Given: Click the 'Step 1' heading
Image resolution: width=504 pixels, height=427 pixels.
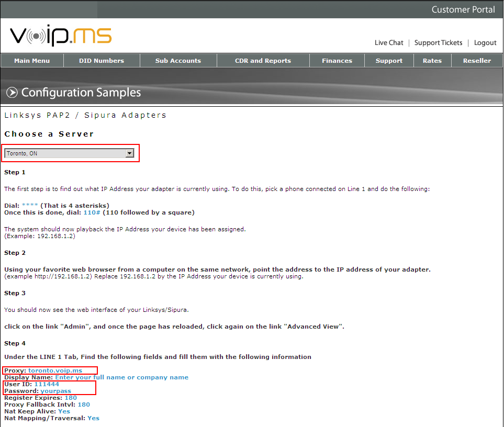Looking at the screenshot, I should pyautogui.click(x=15, y=172).
